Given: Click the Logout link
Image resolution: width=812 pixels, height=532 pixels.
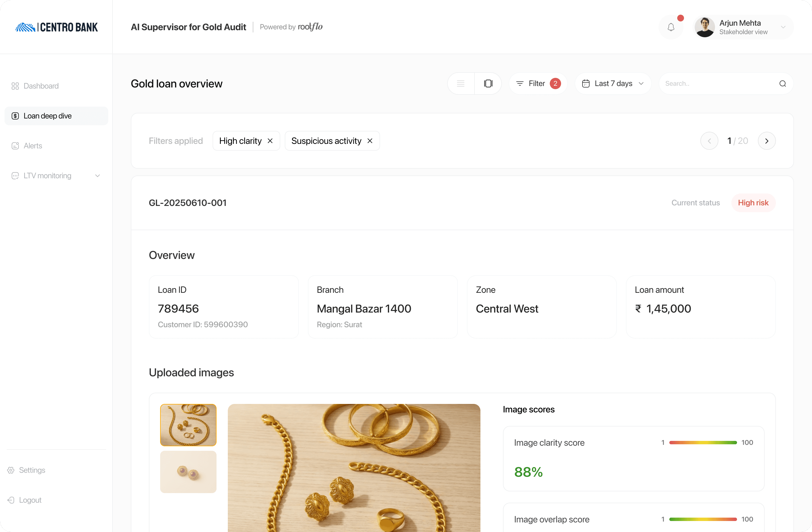Looking at the screenshot, I should (x=30, y=500).
